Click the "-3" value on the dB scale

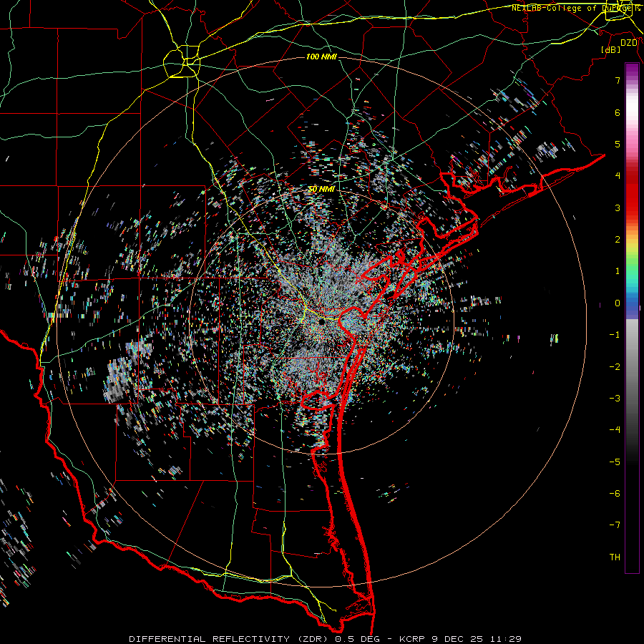pos(615,399)
